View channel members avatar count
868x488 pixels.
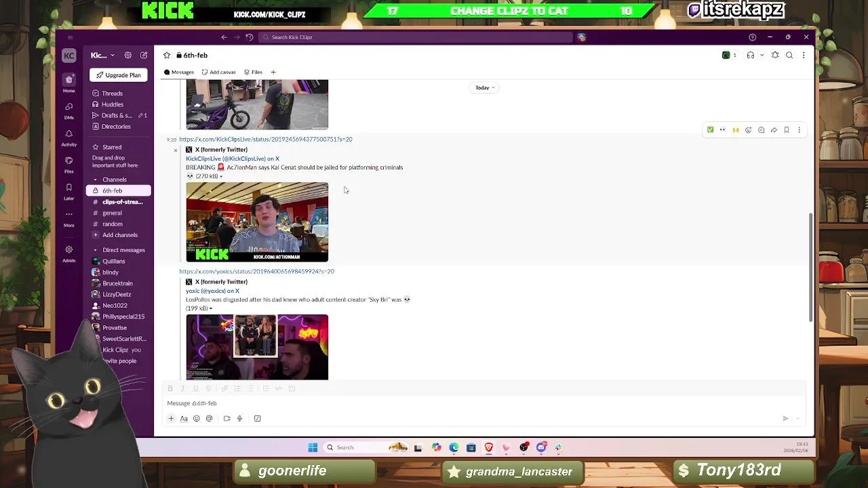pos(730,56)
